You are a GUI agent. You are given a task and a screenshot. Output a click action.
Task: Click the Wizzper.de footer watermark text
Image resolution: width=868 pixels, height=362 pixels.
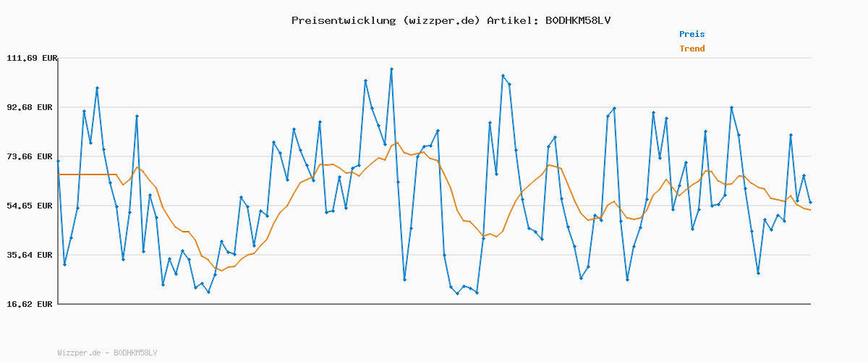(x=107, y=353)
